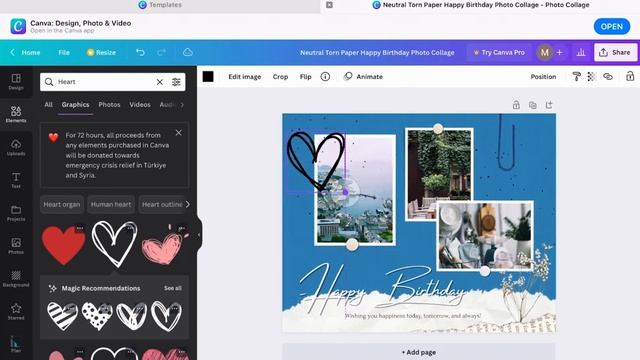
Task: Open the Text sidebar panel
Action: pos(16,180)
